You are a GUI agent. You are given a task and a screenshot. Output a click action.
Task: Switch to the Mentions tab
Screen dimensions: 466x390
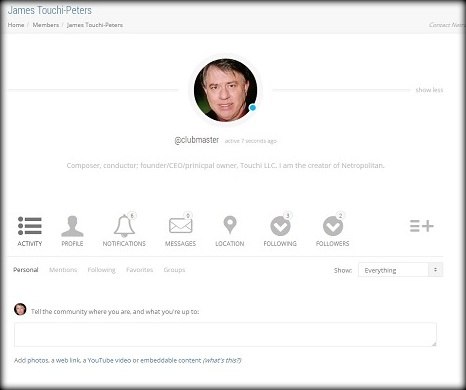coord(63,270)
